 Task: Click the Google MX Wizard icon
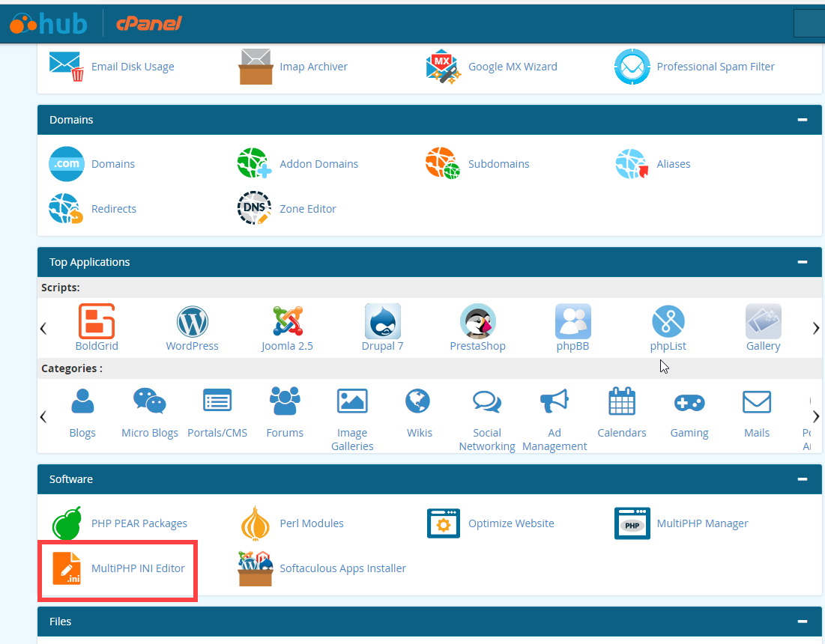pyautogui.click(x=442, y=67)
